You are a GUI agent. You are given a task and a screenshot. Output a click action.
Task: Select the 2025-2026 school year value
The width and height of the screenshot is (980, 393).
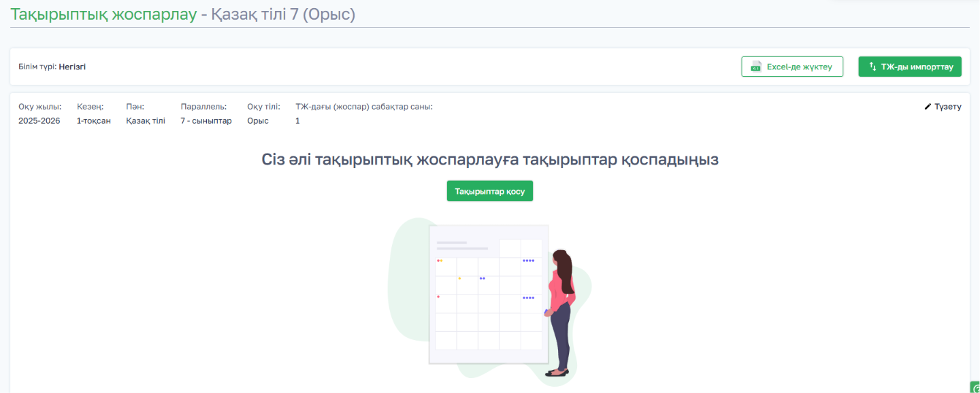pyautogui.click(x=39, y=120)
